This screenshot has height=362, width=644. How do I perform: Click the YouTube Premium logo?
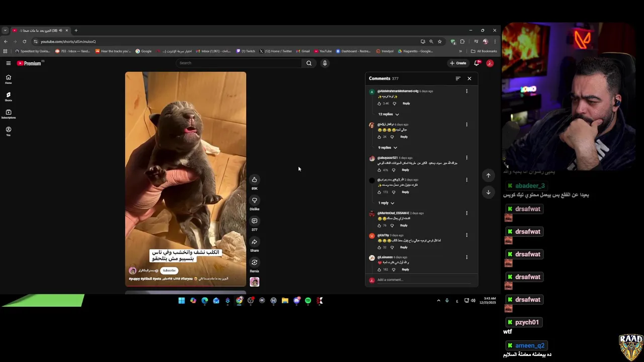click(30, 63)
